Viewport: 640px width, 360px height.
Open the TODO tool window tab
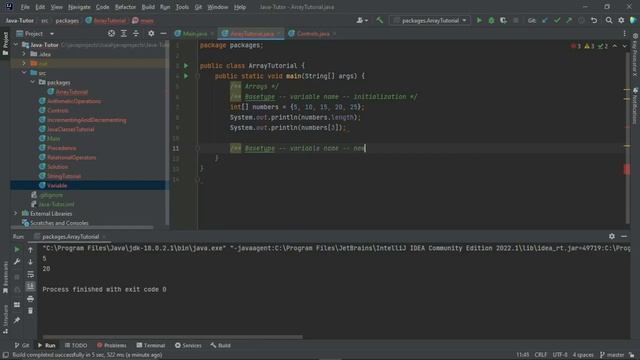click(76, 345)
